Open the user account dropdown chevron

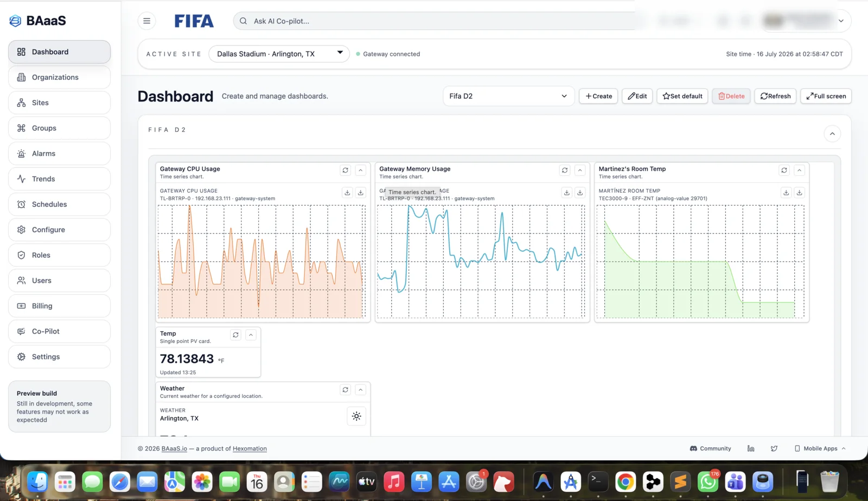pyautogui.click(x=841, y=21)
